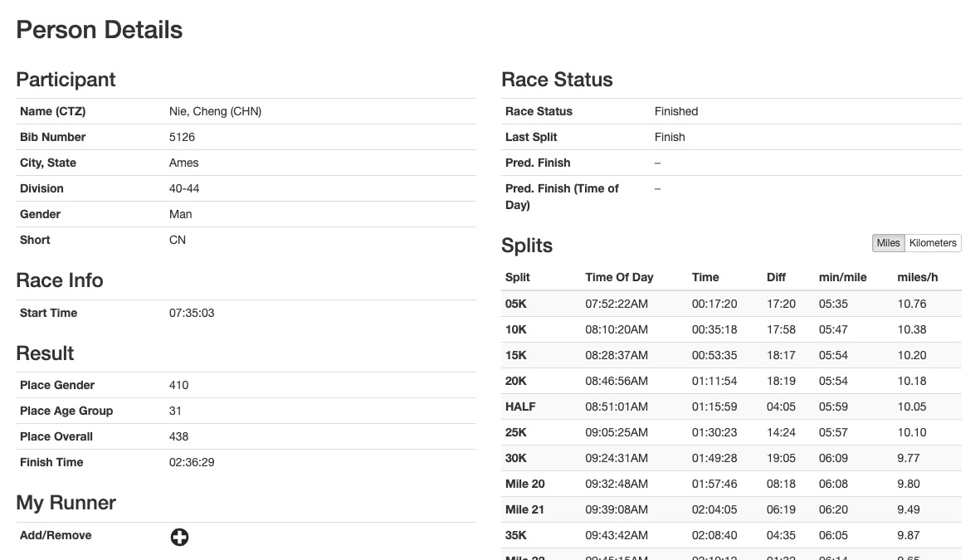Click the gender value "Man"
Image resolution: width=980 pixels, height=560 pixels.
tap(181, 214)
